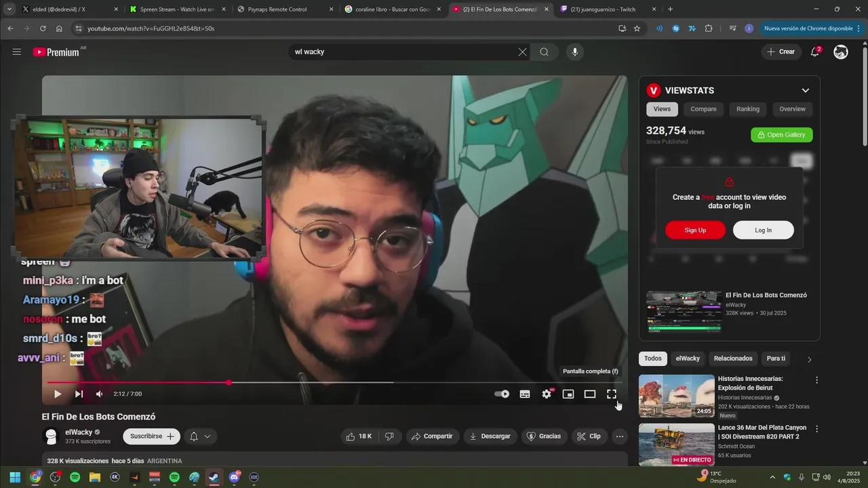Open Discord from the taskbar
The height and width of the screenshot is (488, 868).
[x=235, y=477]
